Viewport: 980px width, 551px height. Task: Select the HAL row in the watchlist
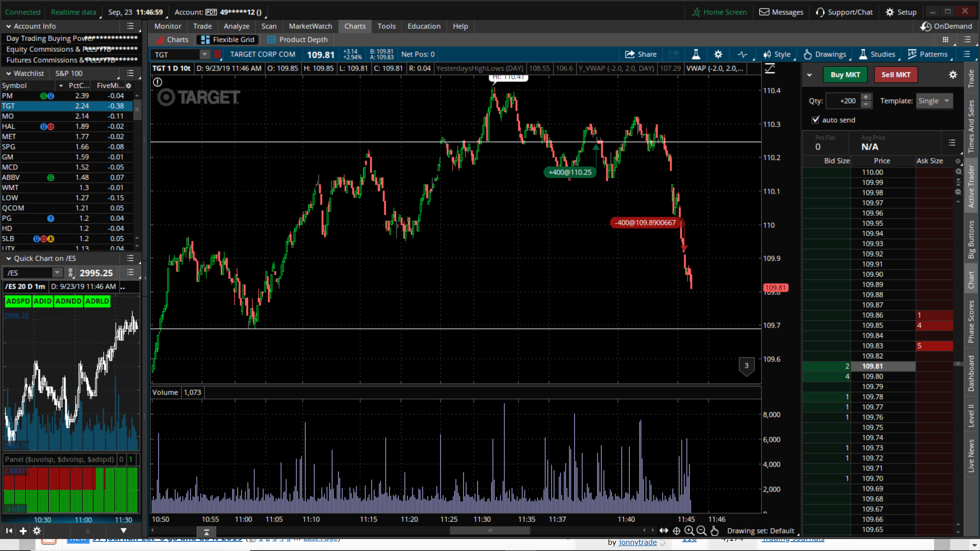(67, 126)
